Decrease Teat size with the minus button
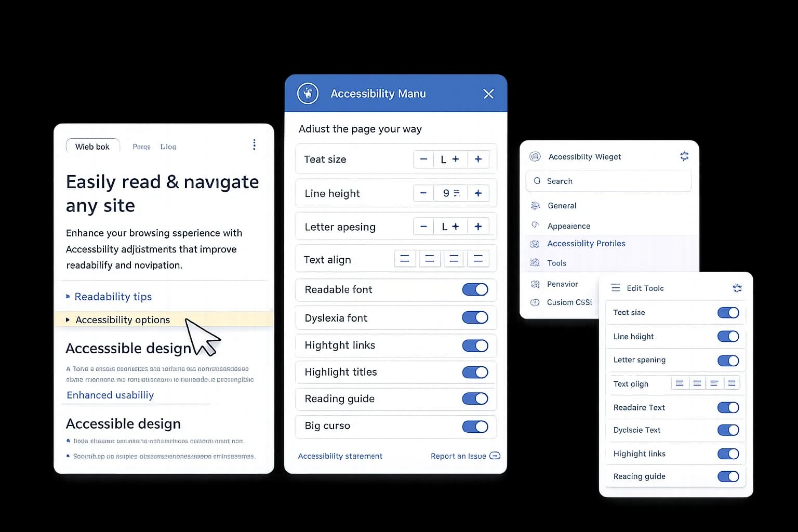The height and width of the screenshot is (532, 798). tap(423, 159)
